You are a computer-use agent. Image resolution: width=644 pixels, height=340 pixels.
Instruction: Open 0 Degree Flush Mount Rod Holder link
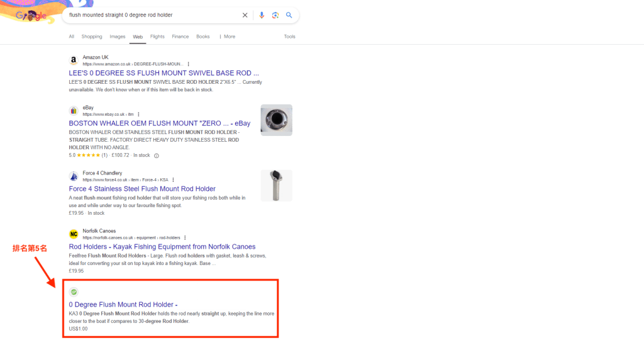point(123,305)
